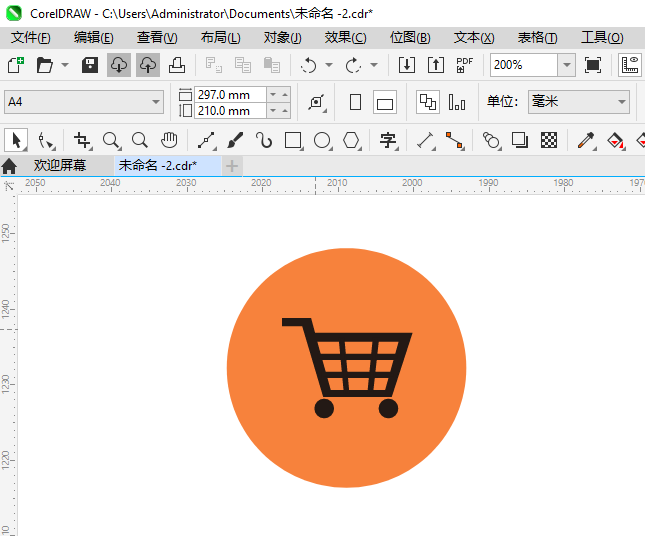Select the Ellipse tool

point(322,141)
